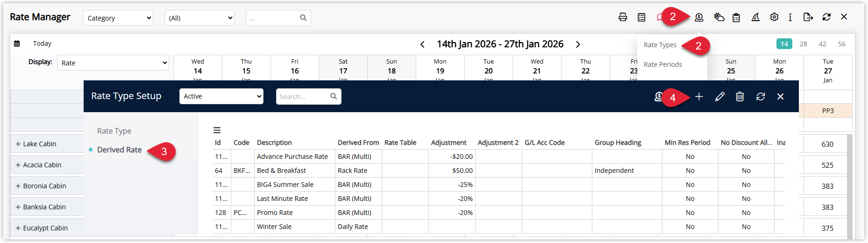Open the settings gear icon
The width and height of the screenshot is (868, 243).
774,17
